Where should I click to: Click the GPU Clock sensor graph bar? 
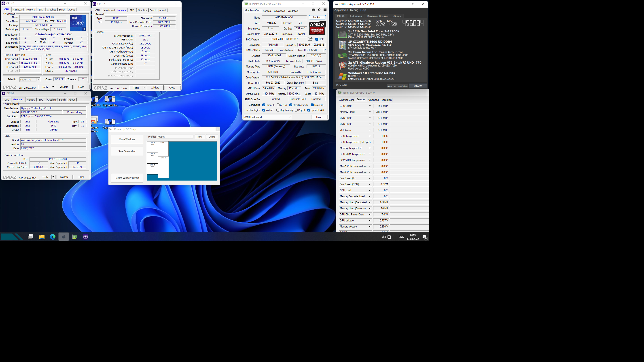(x=409, y=106)
